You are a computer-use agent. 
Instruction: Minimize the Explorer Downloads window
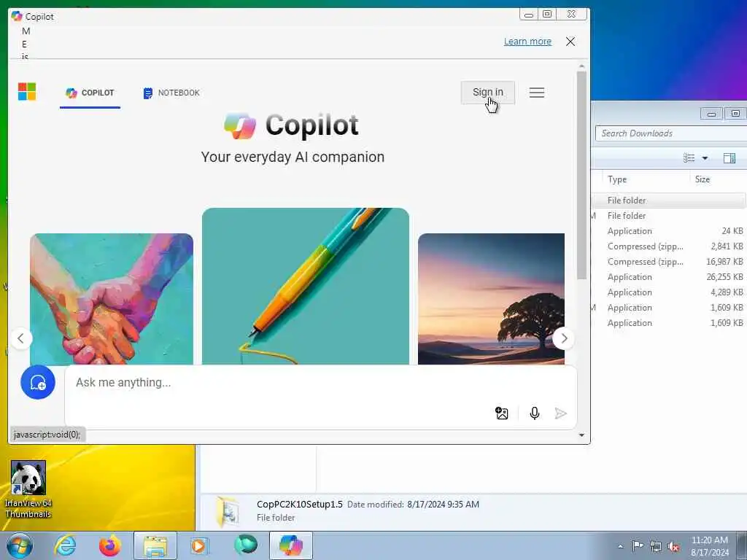click(x=711, y=114)
